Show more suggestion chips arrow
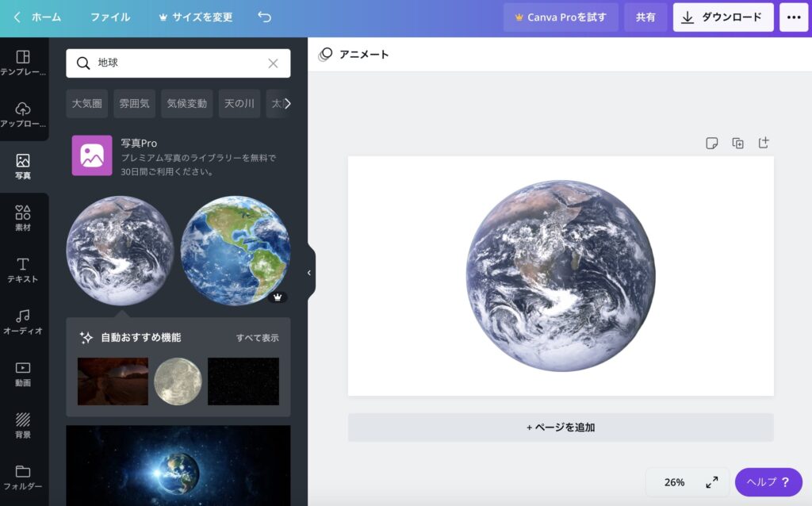812x506 pixels. (287, 104)
